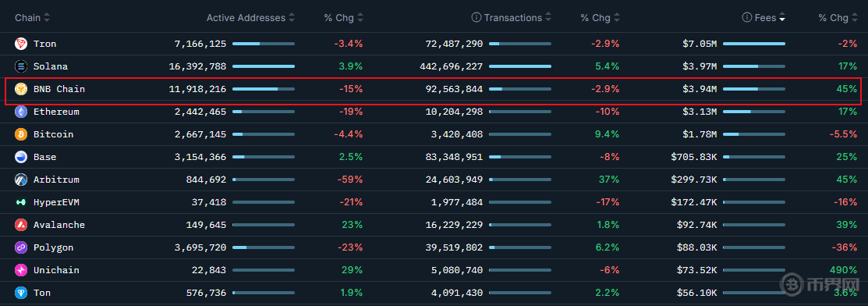Click the Polygon chain logo icon
The image size is (868, 306).
tap(21, 247)
